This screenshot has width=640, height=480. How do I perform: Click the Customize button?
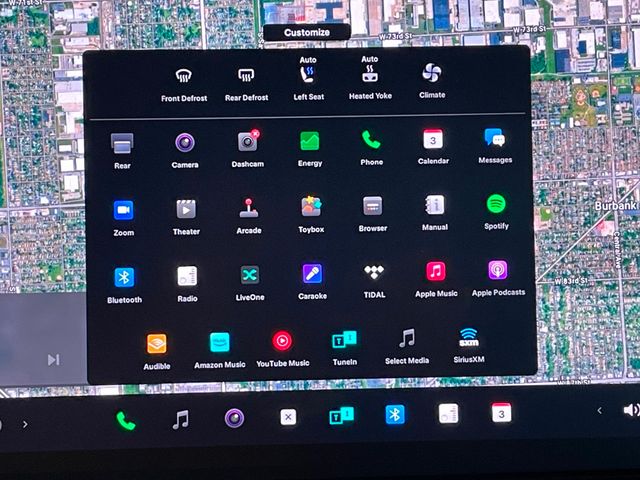(306, 32)
